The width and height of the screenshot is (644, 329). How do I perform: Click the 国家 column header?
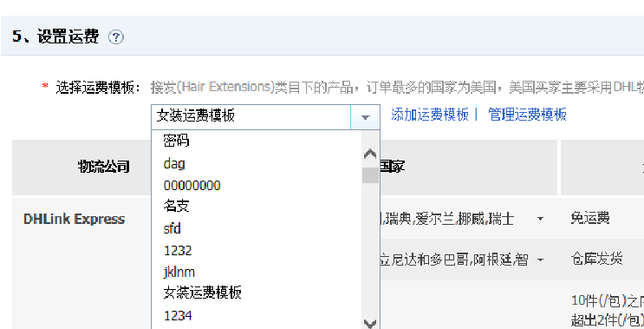[x=392, y=167]
